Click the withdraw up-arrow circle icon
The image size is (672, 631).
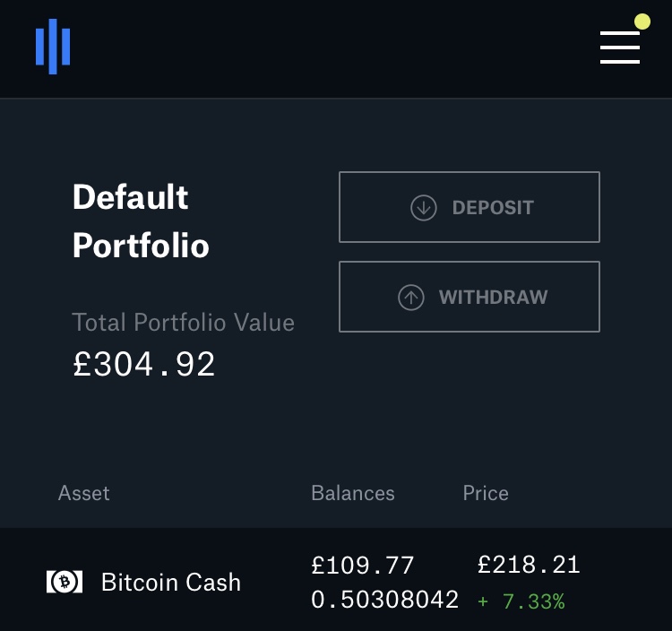pos(411,297)
